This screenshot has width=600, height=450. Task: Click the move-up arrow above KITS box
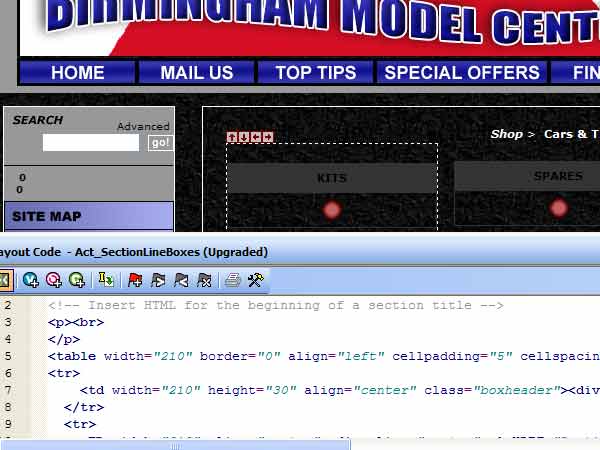(232, 137)
